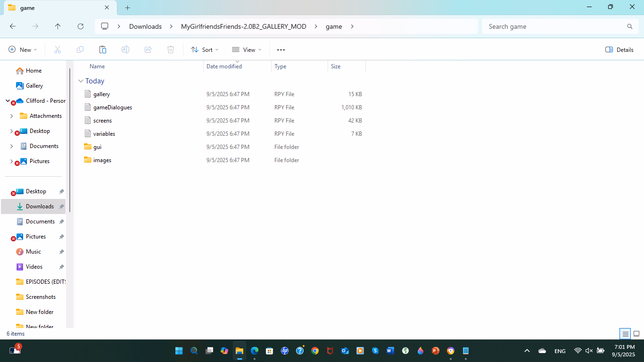This screenshot has width=644, height=362.
Task: Open the View dropdown menu
Action: [x=247, y=49]
